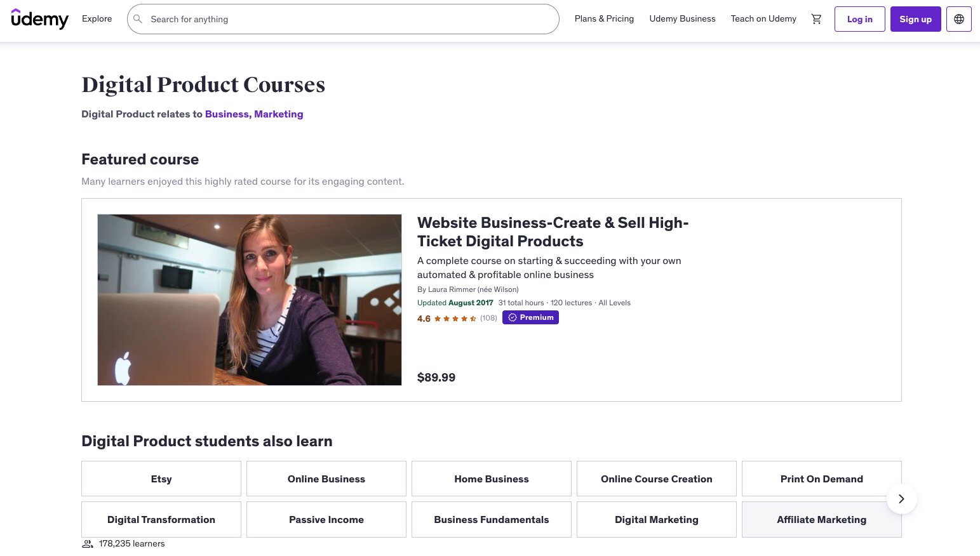Select the Etsy topic tile
Screen dimensions: 980x556
(161, 479)
